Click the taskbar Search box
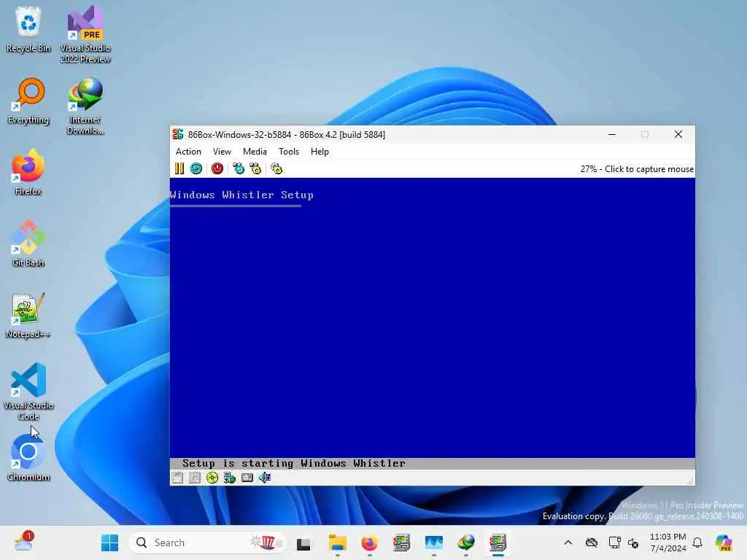The width and height of the screenshot is (747, 560). coord(207,542)
